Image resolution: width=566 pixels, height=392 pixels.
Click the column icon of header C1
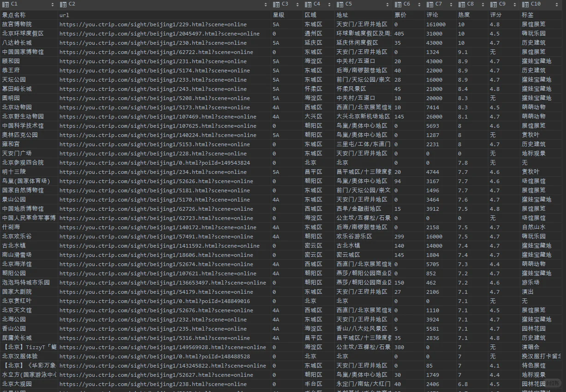pos(6,4)
